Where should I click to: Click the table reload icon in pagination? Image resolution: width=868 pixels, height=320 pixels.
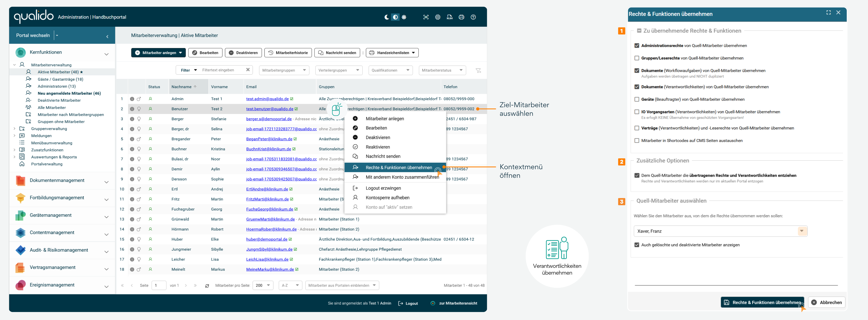[207, 286]
